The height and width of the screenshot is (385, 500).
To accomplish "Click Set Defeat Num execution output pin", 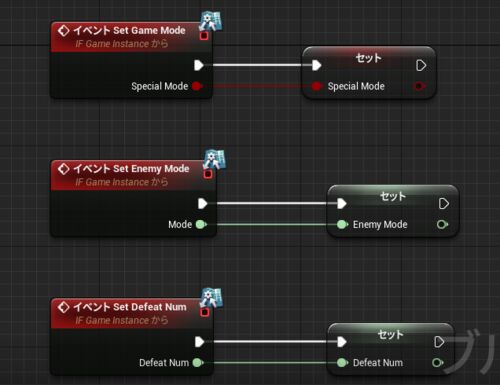I will [199, 342].
